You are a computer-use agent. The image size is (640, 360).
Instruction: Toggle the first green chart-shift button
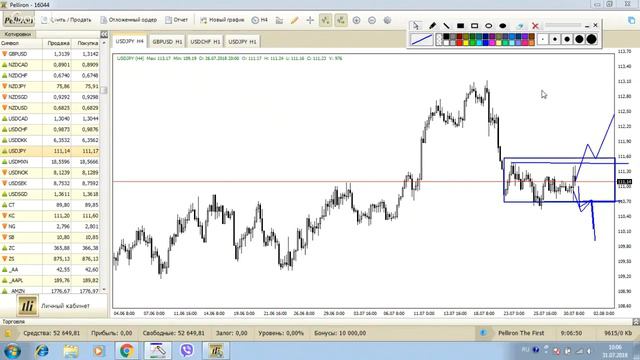[x=325, y=20]
